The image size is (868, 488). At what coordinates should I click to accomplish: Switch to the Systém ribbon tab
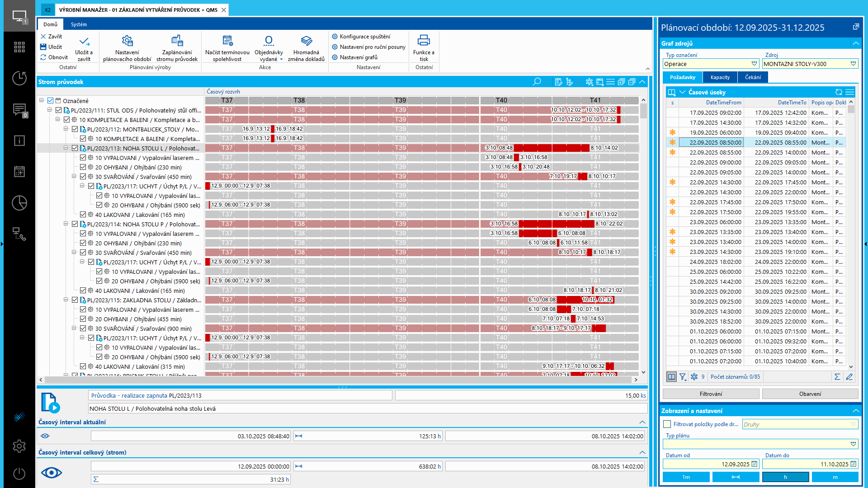click(79, 24)
